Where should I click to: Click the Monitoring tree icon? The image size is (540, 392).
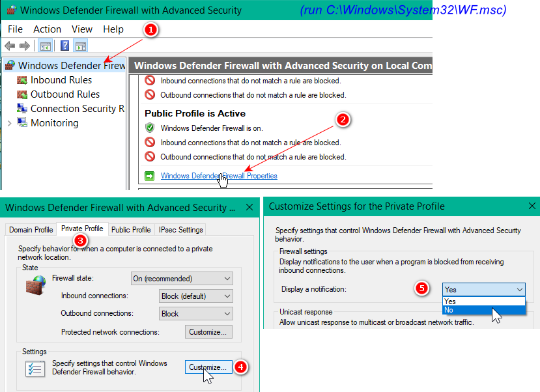click(22, 122)
